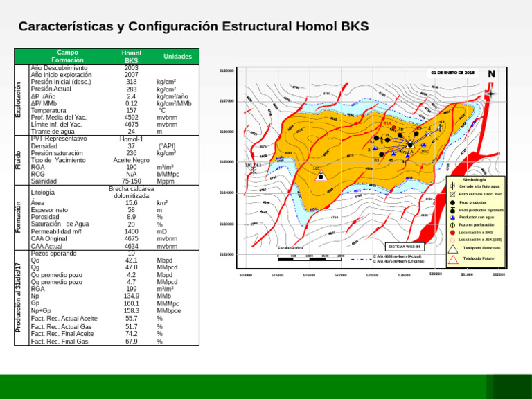Click the 'Unidades' column header
The width and height of the screenshot is (532, 399).
177,57
